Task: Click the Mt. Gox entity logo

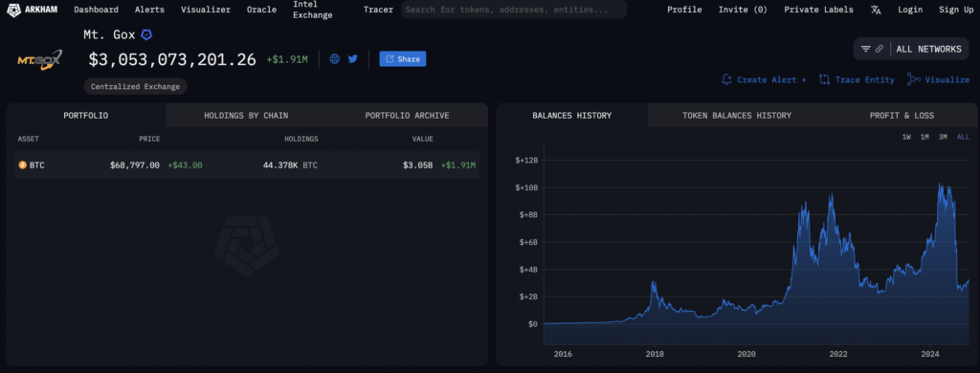Action: pyautogui.click(x=39, y=60)
